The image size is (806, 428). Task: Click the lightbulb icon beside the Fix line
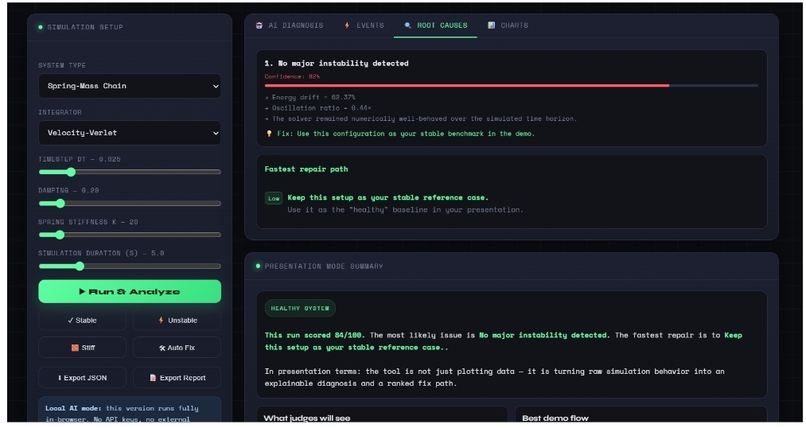pos(268,134)
